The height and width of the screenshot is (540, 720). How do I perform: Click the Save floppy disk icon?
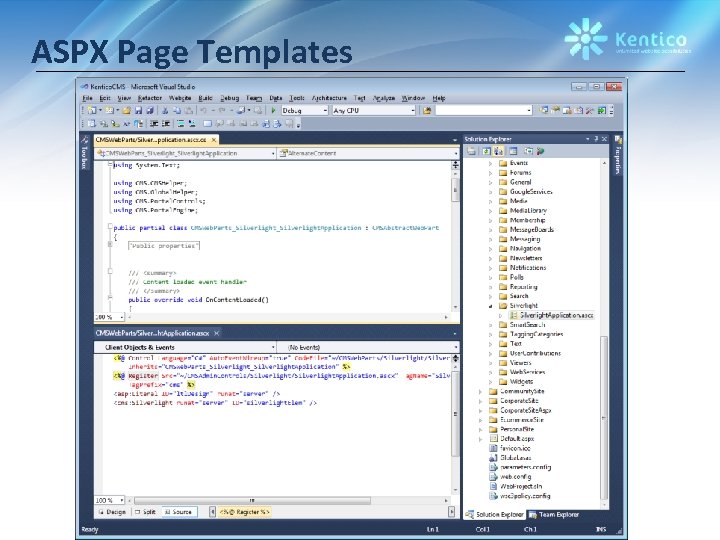tap(138, 111)
